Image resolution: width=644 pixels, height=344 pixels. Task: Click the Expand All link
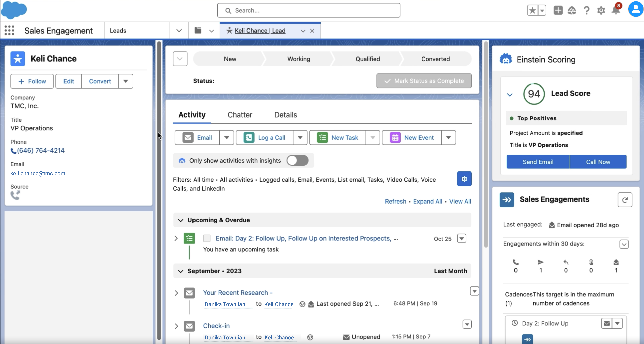[x=427, y=201]
